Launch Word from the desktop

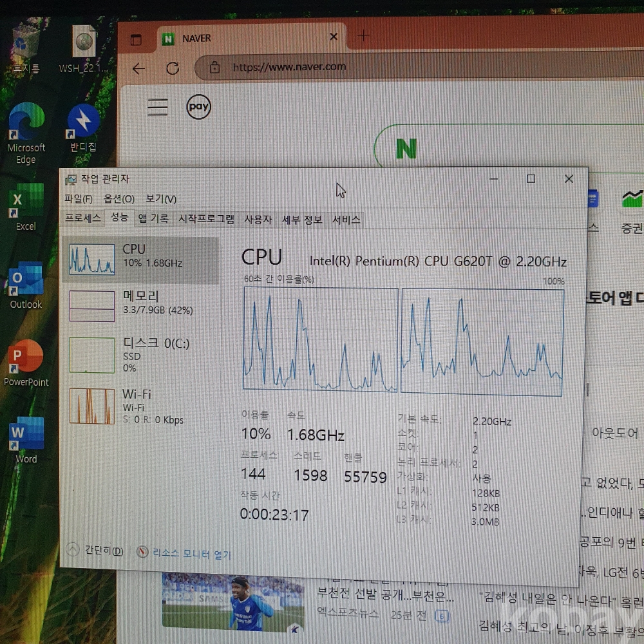click(26, 440)
